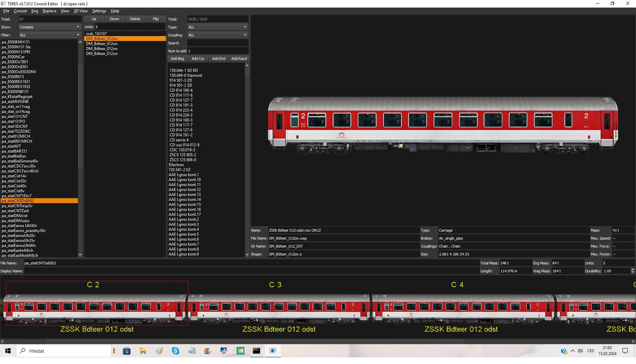Click the help tray icon

(x=564, y=351)
